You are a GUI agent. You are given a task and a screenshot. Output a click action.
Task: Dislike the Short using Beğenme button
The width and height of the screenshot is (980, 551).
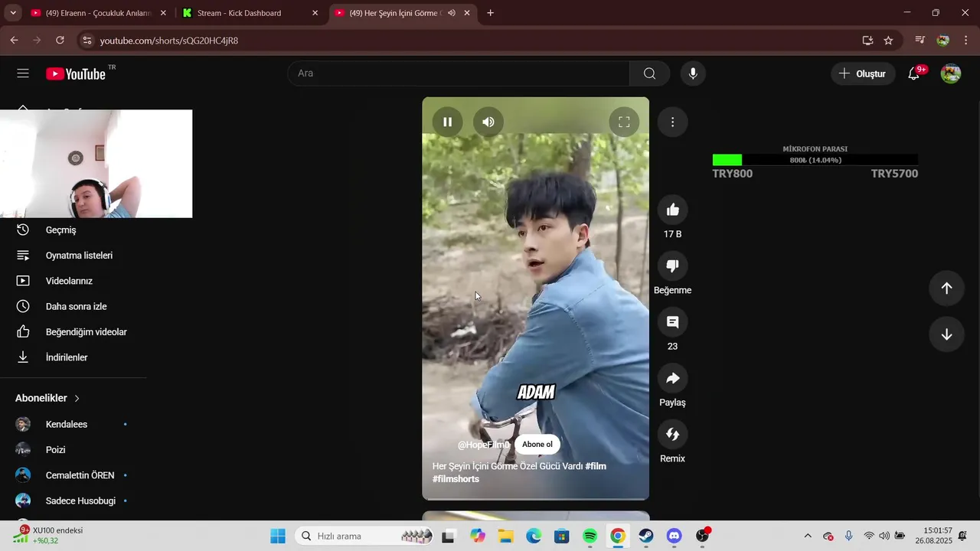pyautogui.click(x=672, y=266)
